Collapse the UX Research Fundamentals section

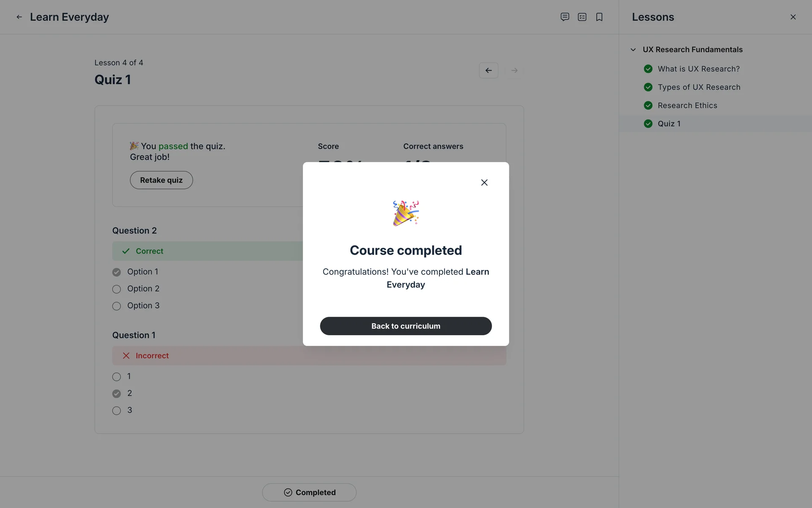tap(633, 50)
